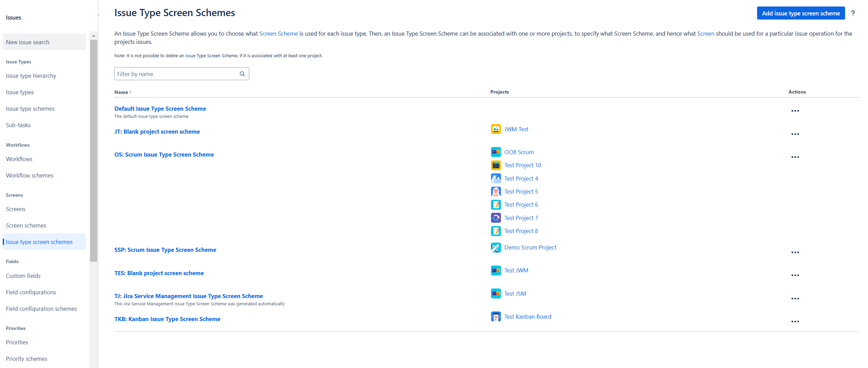
Task: Open actions menu for Default Issue Type Screen Scheme
Action: (x=795, y=110)
